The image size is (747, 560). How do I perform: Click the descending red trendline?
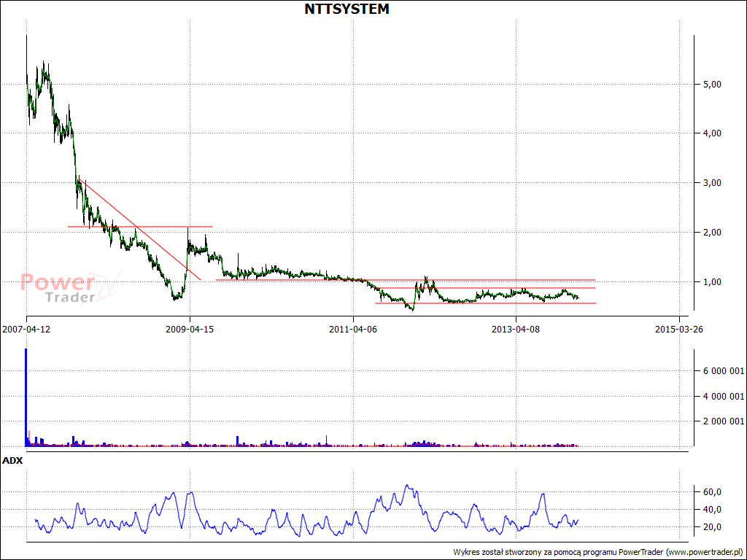click(139, 230)
